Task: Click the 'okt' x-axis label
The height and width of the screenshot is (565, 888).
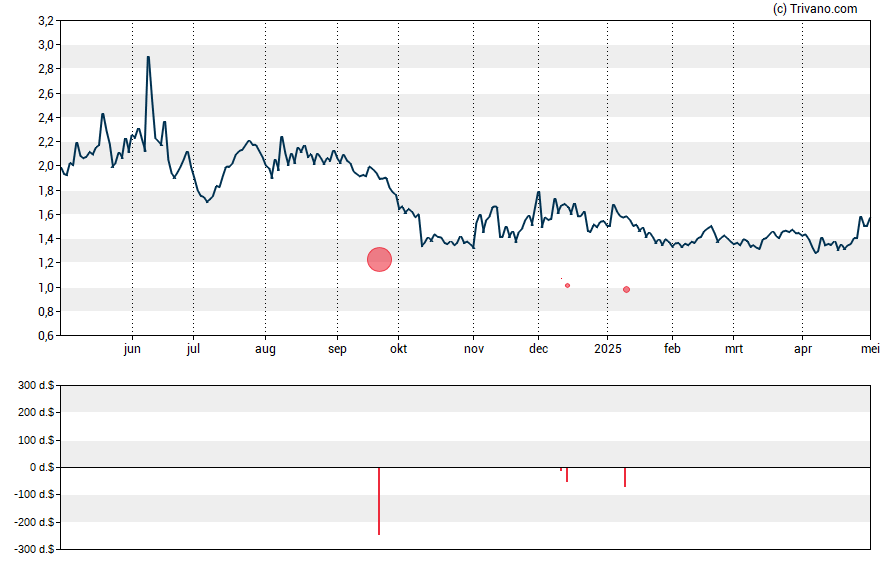Action: click(398, 349)
